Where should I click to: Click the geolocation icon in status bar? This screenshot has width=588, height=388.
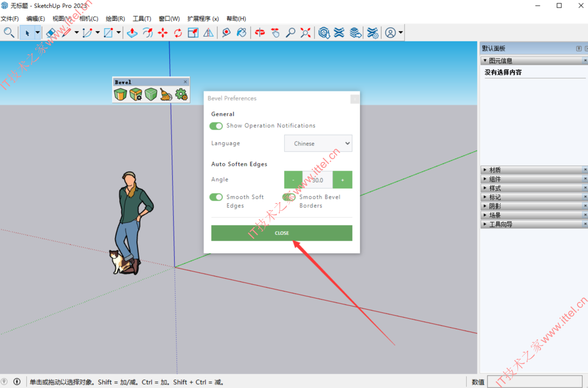[5, 382]
